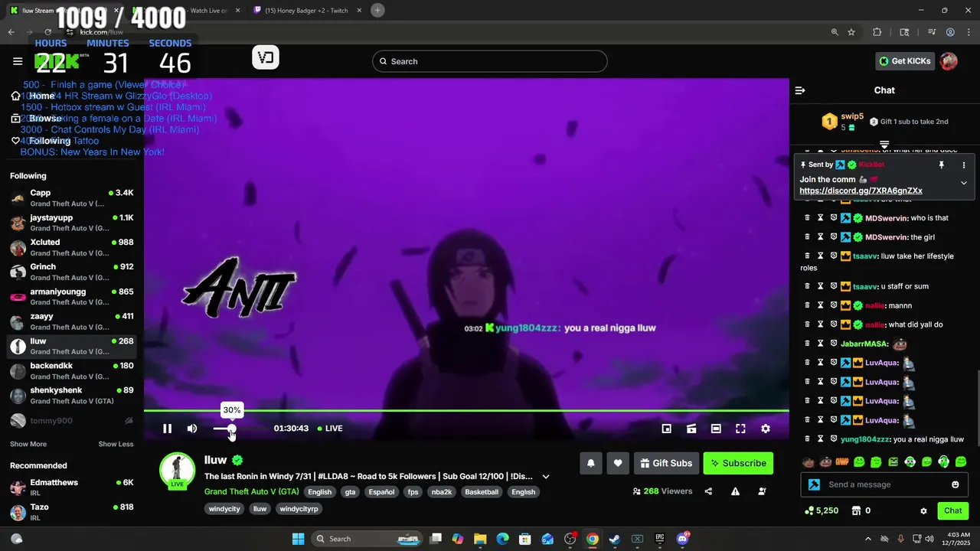Open a new browser tab
Image resolution: width=980 pixels, height=551 pixels.
[x=377, y=11]
